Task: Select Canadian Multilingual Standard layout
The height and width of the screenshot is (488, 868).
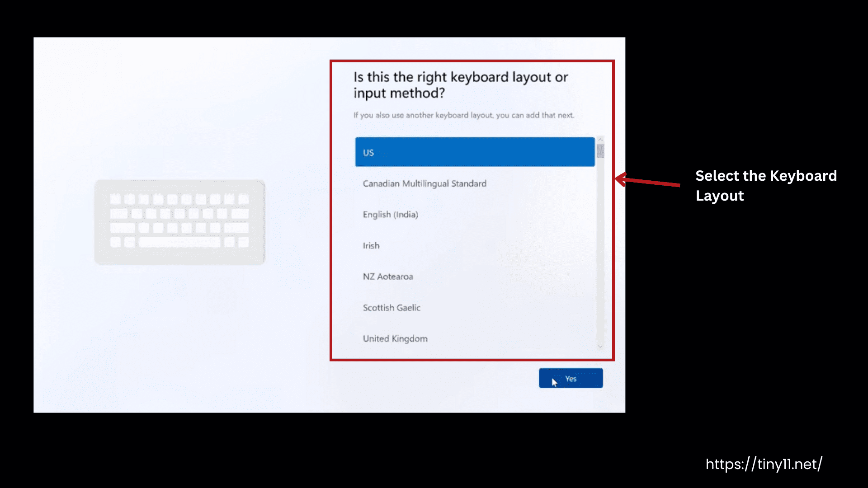Action: pyautogui.click(x=424, y=183)
